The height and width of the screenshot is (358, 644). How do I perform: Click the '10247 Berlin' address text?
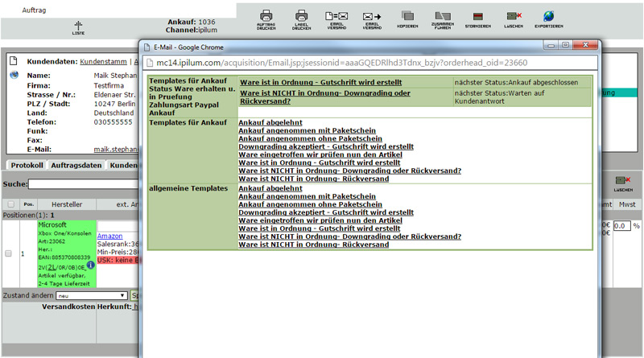[x=114, y=104]
